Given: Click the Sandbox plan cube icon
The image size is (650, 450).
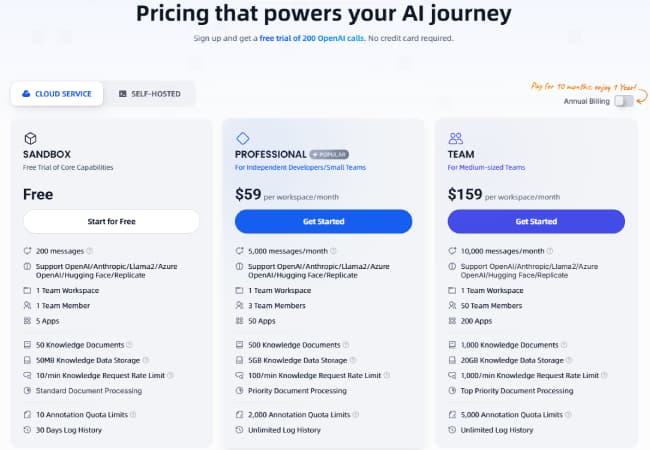Looking at the screenshot, I should click(30, 138).
